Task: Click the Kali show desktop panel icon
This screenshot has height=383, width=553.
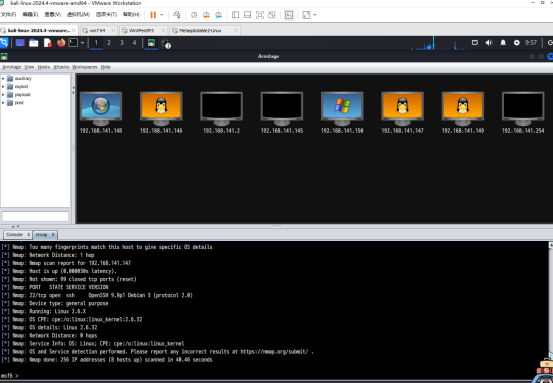Action: click(x=20, y=43)
